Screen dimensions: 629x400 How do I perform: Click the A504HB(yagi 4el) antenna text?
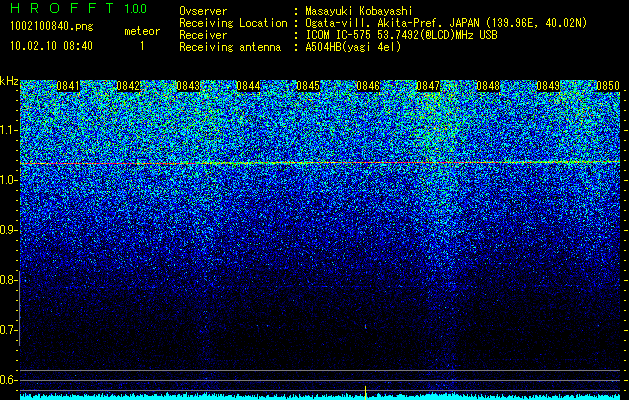click(x=353, y=47)
